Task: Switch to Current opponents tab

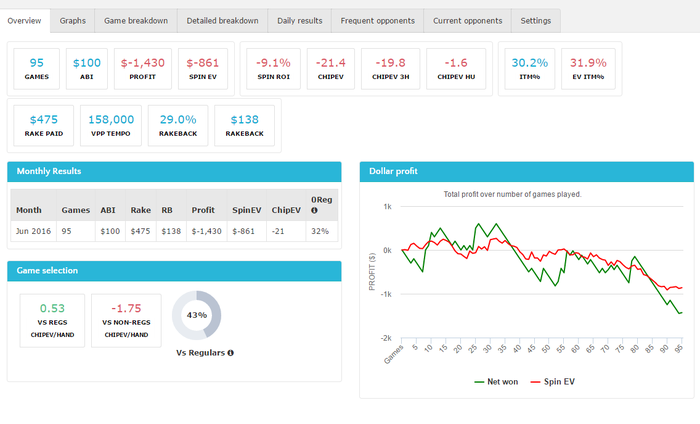Action: [x=467, y=21]
